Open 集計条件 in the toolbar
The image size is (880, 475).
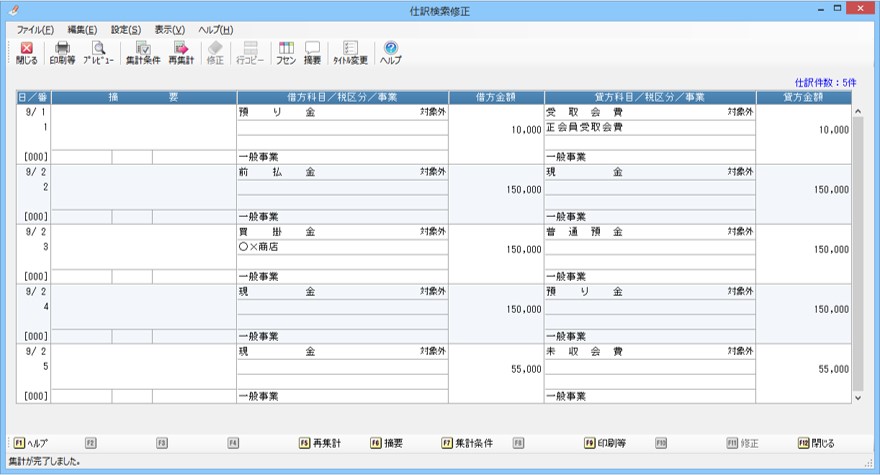coord(142,52)
